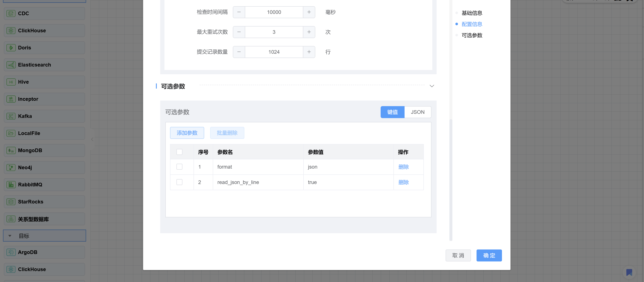
Task: Collapse the 可选参数 section chevron
Action: pyautogui.click(x=432, y=86)
